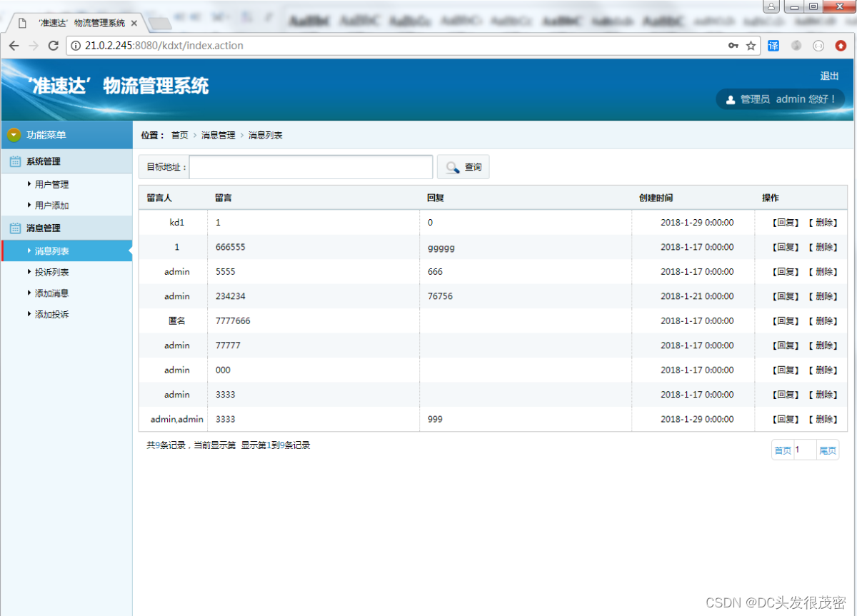This screenshot has width=857, height=616.
Task: Click '准速达' 物流管理系统 title
Action: coord(119,86)
